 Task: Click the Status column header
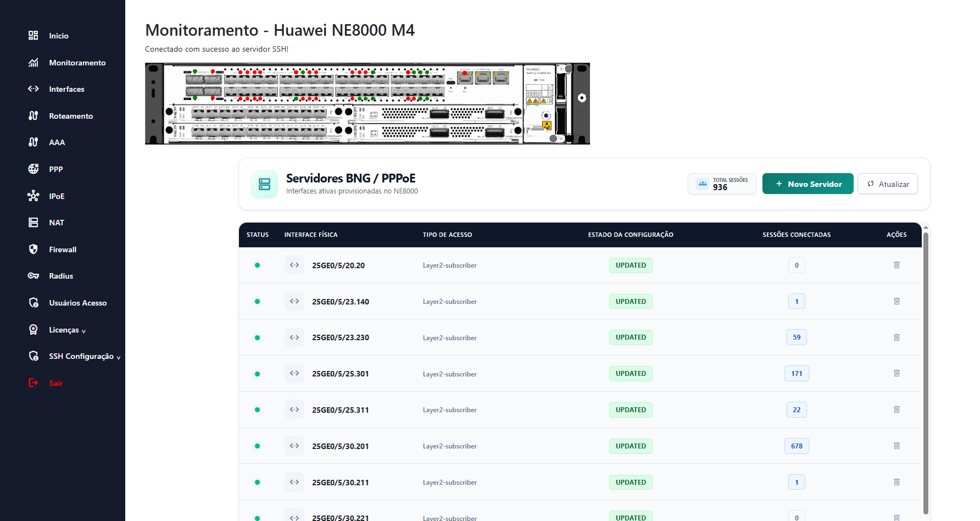(x=258, y=235)
